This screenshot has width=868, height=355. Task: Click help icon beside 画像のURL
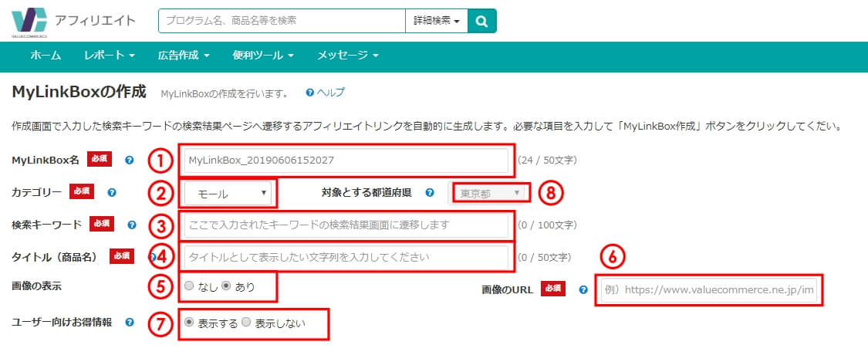pyautogui.click(x=583, y=289)
